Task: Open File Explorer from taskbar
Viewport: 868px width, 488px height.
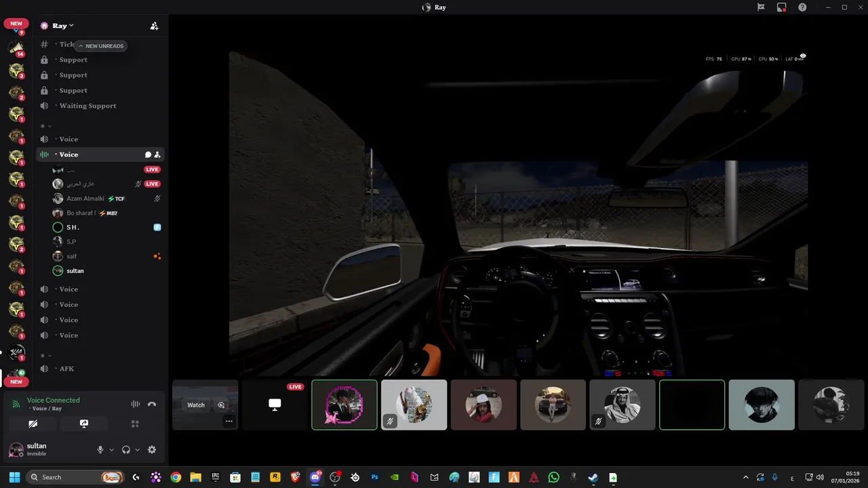Action: coord(195,477)
